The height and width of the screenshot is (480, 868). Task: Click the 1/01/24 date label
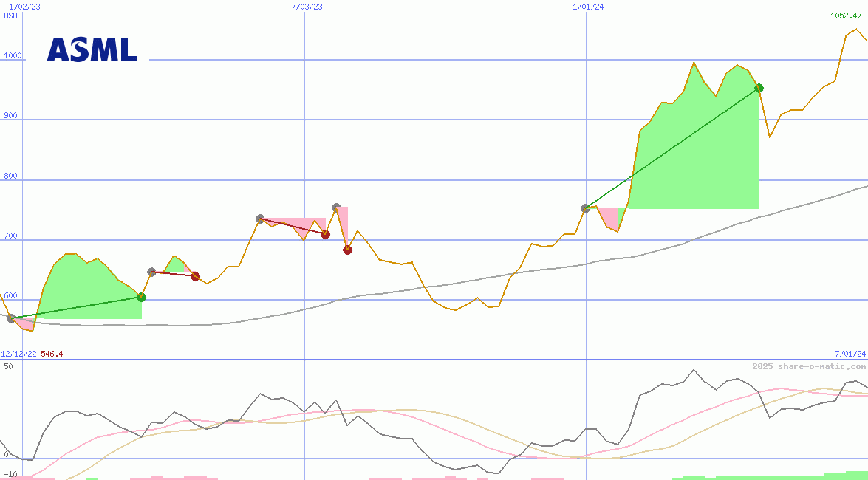pos(587,5)
